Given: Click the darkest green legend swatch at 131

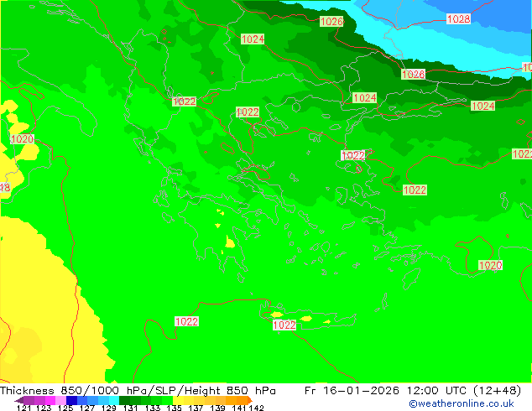Looking at the screenshot, I should pos(124,400).
